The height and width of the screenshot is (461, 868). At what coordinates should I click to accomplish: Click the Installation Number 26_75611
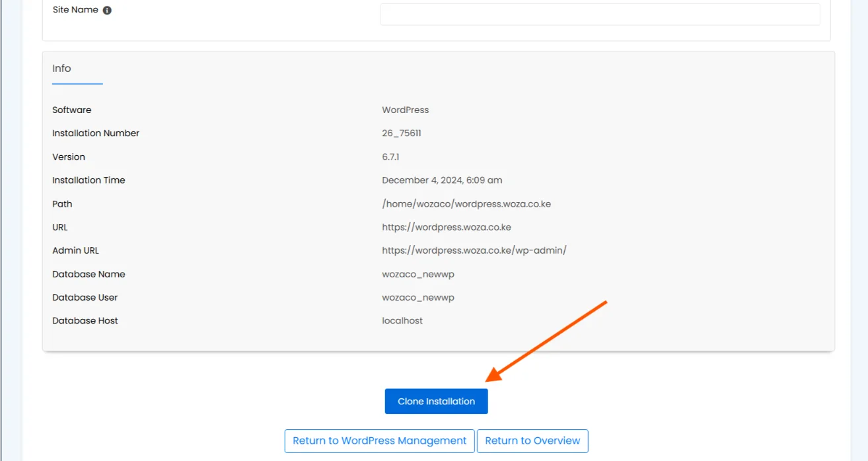click(402, 133)
